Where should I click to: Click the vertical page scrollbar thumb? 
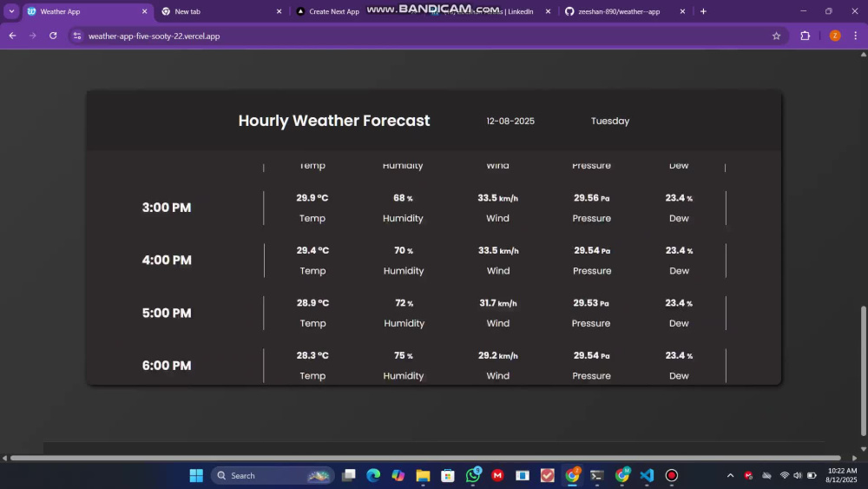tap(864, 370)
